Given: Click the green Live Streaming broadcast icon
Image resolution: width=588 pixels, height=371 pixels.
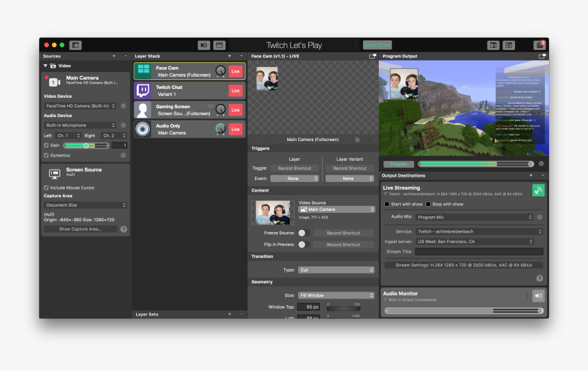Looking at the screenshot, I should click(538, 191).
